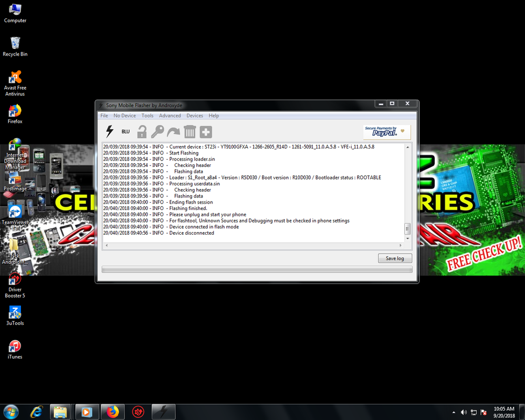Launch Internet Explorer from the taskbar
Viewport: 525px width, 420px height.
(36, 412)
